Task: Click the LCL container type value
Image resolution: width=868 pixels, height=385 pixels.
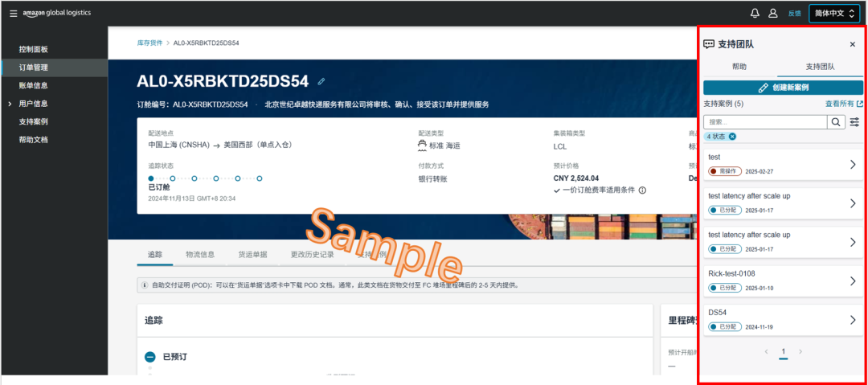Action: point(559,146)
